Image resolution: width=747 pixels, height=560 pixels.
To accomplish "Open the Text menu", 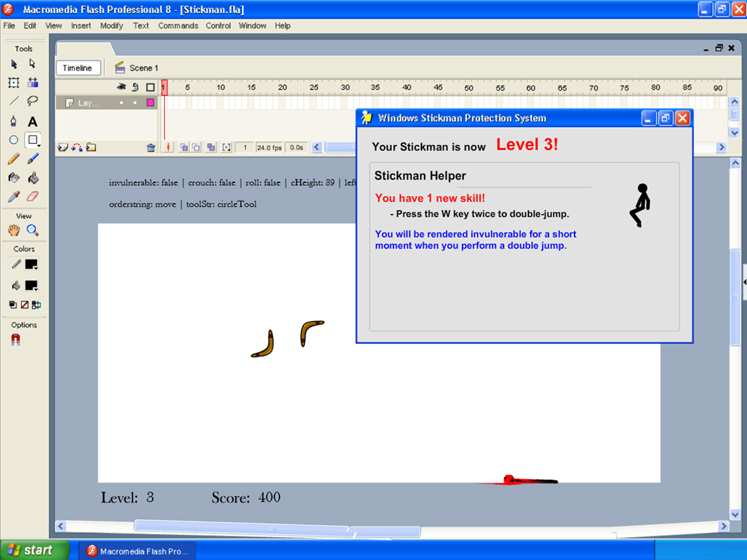I will tap(141, 26).
